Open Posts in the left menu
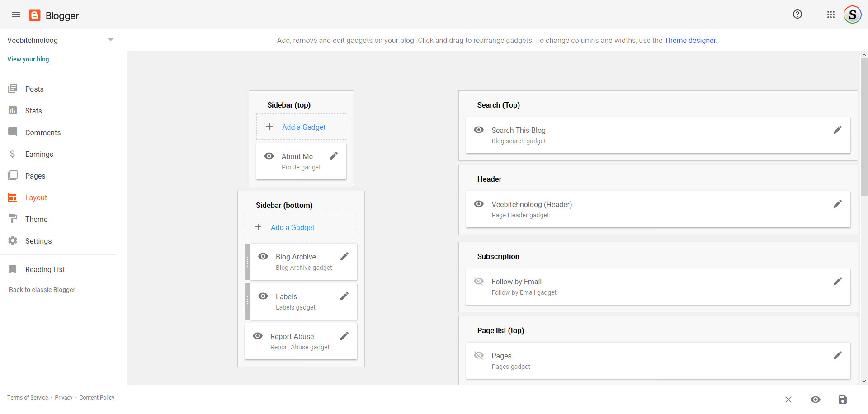Viewport: 868px width, 414px height. coord(34,89)
